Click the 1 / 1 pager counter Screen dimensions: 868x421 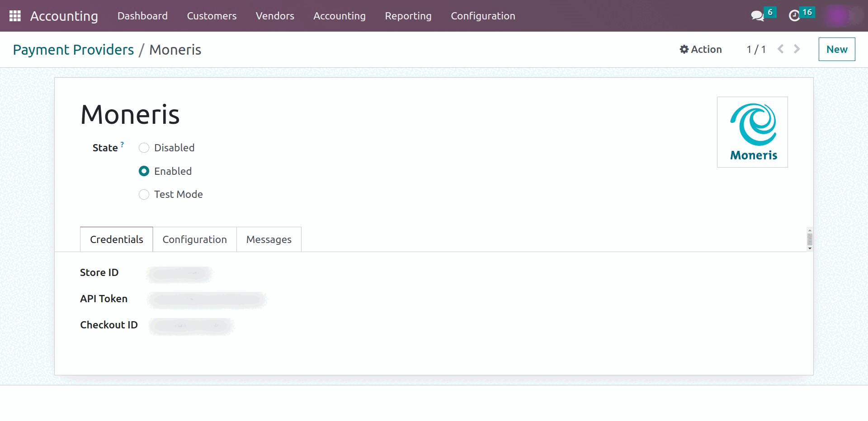click(756, 49)
